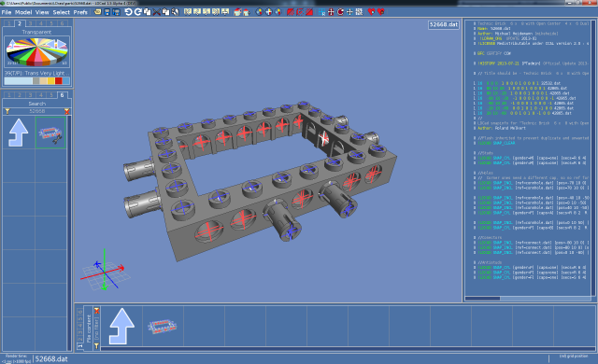Switch to color bin tab 3

click(30, 23)
